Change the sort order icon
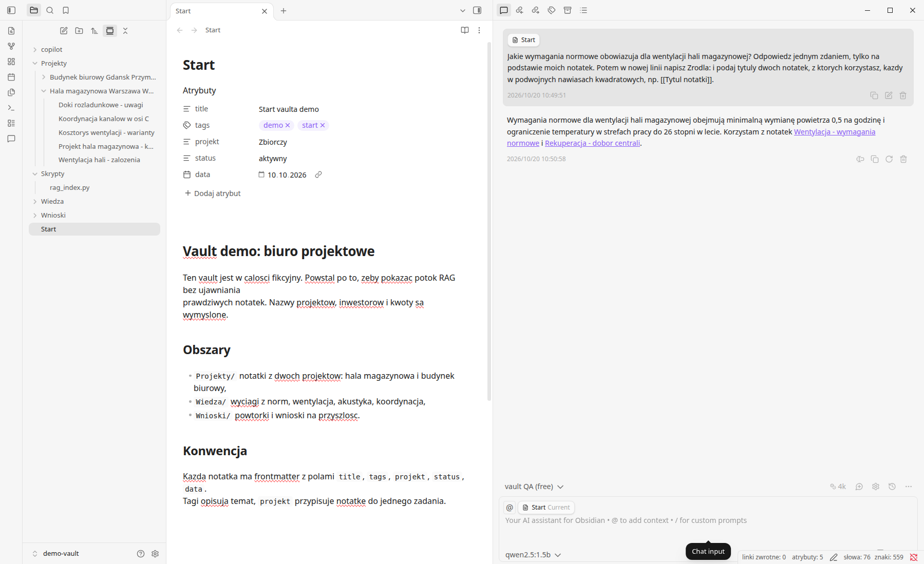This screenshot has height=564, width=924. (95, 31)
